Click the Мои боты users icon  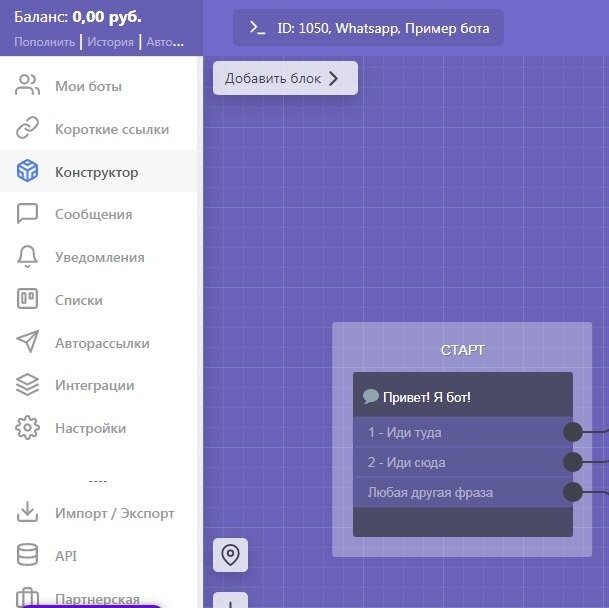coord(27,85)
